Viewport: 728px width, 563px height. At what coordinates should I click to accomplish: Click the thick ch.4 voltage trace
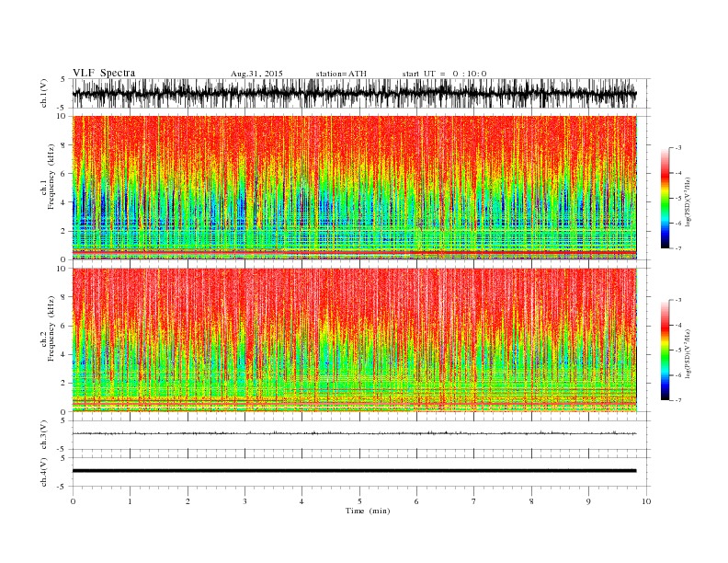(x=355, y=471)
